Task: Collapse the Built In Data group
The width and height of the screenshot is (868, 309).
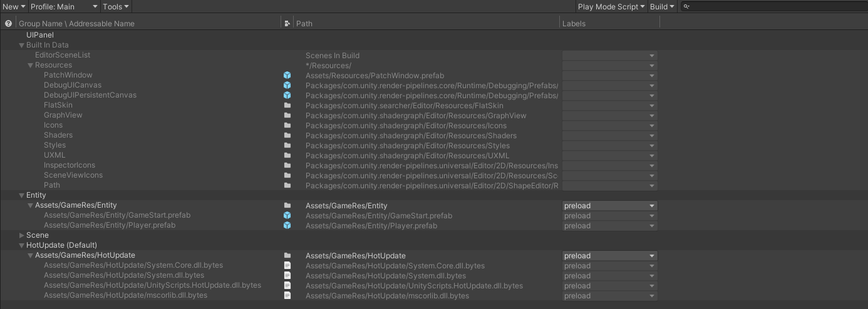Action: click(x=22, y=45)
